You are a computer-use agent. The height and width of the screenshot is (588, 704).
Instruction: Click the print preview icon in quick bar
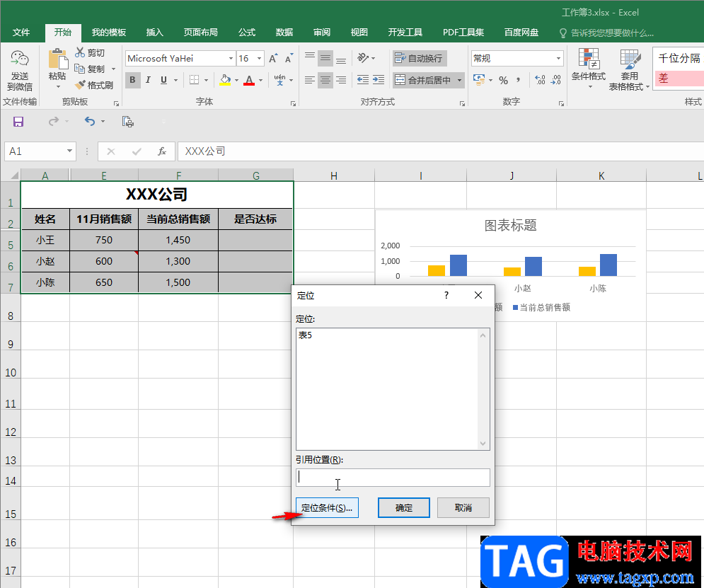pyautogui.click(x=128, y=122)
